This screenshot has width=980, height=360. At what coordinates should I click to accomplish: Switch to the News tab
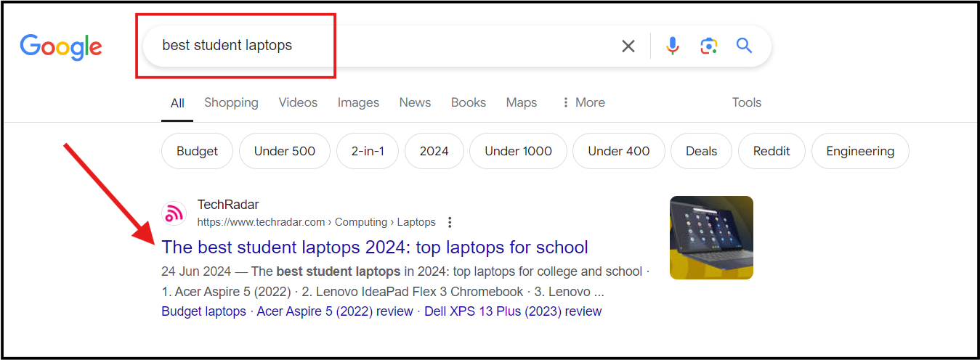(415, 102)
